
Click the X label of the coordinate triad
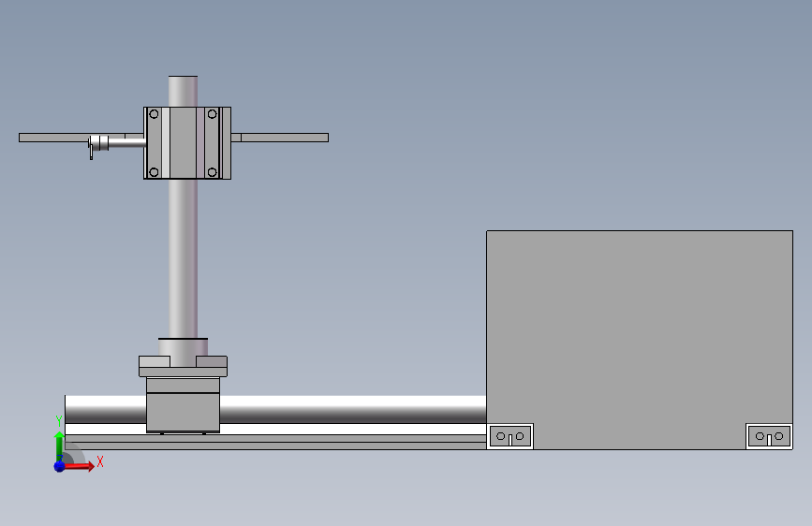coord(100,461)
